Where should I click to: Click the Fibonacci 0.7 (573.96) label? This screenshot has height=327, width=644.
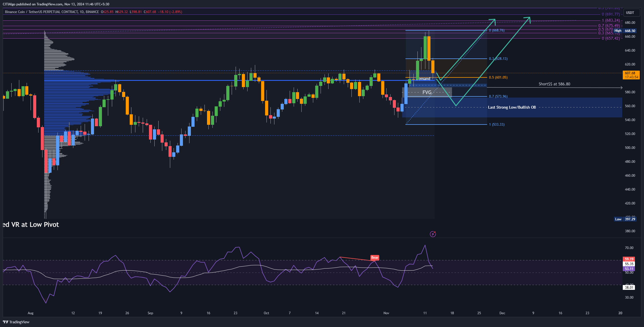point(498,96)
